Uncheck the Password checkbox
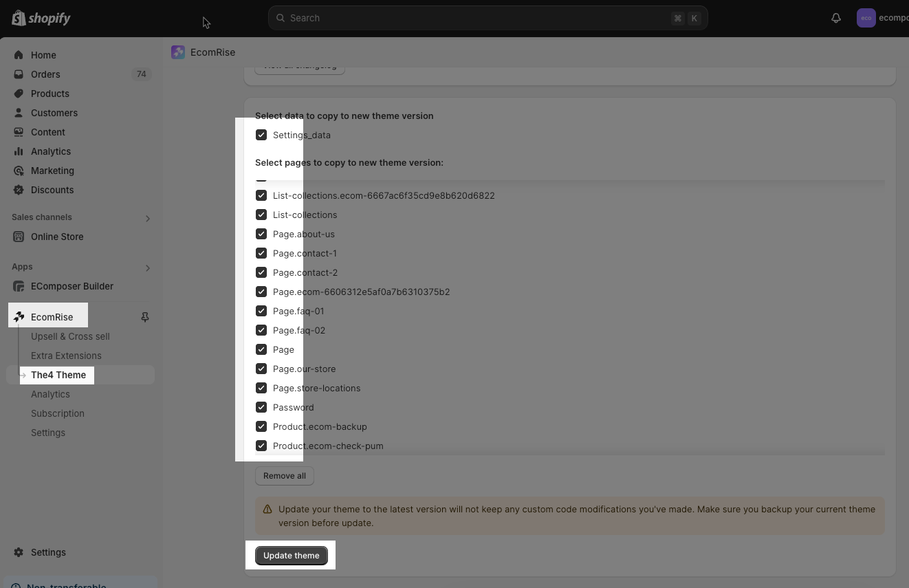 [x=261, y=407]
